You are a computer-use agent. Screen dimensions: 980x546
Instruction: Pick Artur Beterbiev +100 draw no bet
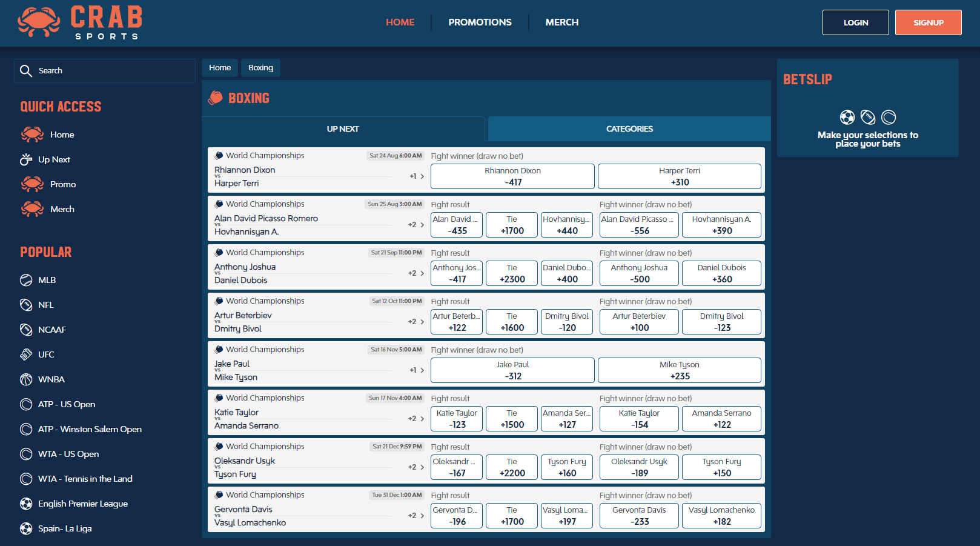[639, 322]
